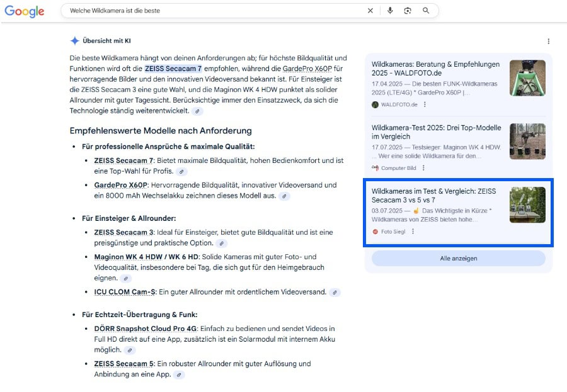
Task: Click the 'Alle anzeigen' button
Action: pos(458,258)
